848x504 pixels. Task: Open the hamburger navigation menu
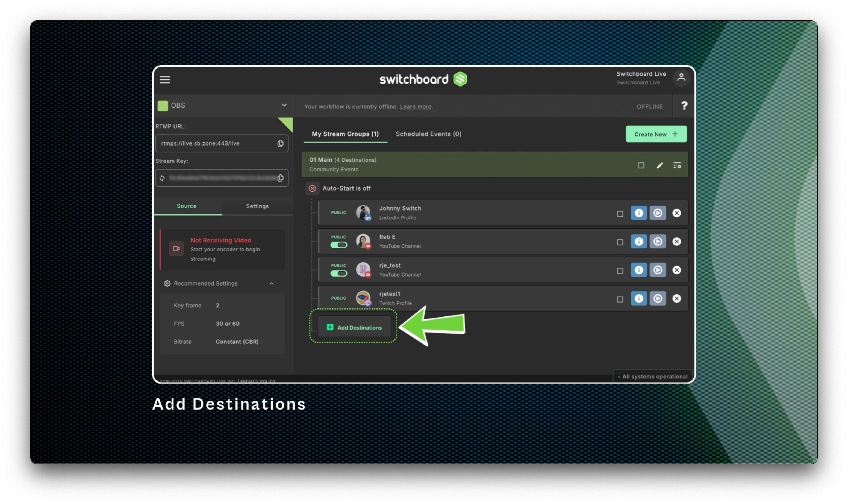coord(165,79)
